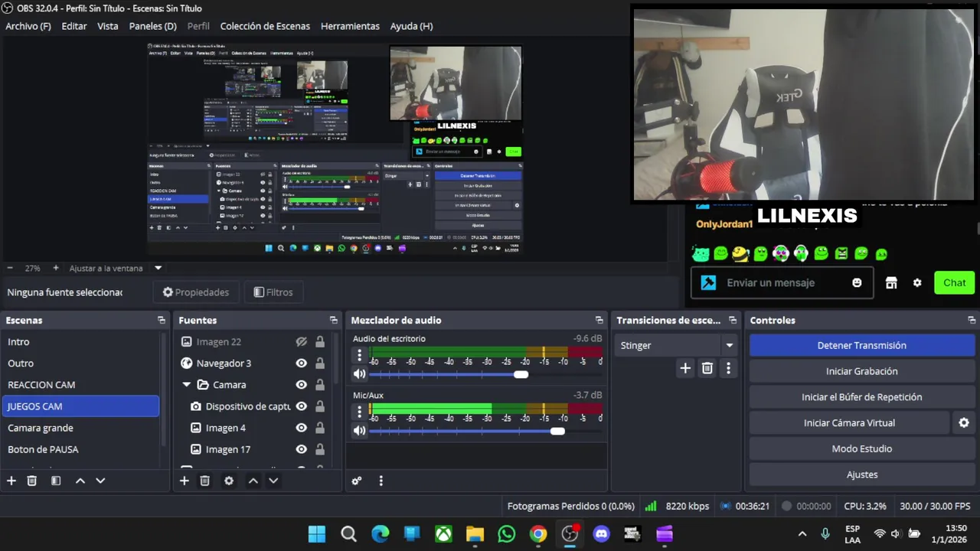Image resolution: width=980 pixels, height=551 pixels.
Task: Start the replay buffer button
Action: [x=862, y=397]
